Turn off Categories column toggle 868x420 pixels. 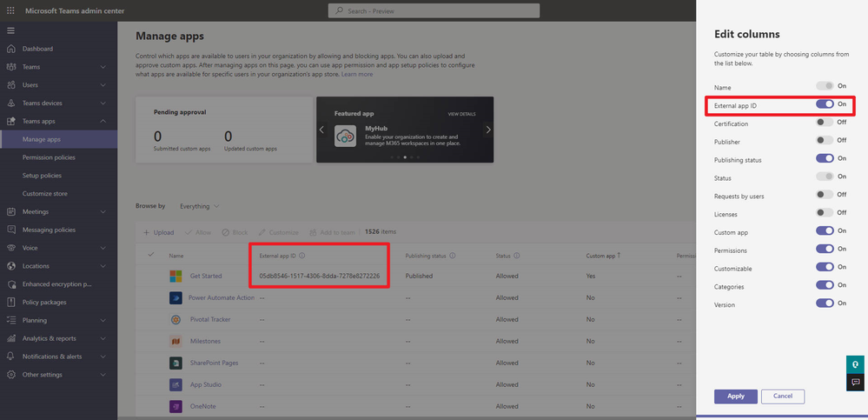coord(825,285)
